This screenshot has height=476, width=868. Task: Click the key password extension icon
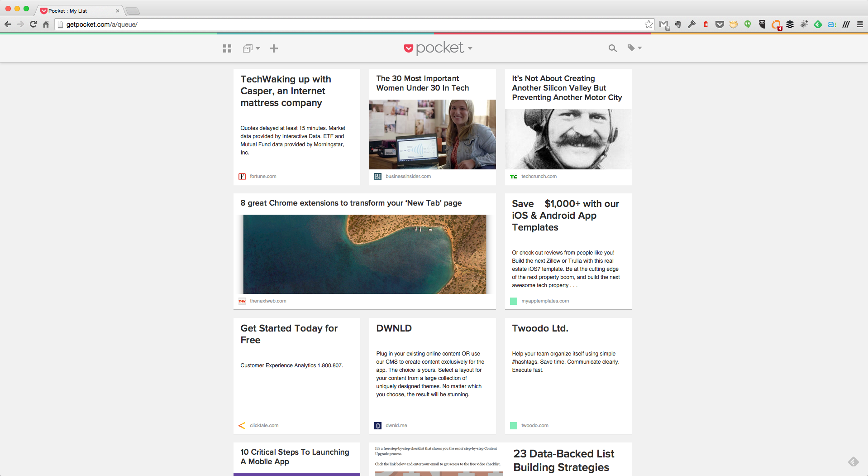click(692, 24)
